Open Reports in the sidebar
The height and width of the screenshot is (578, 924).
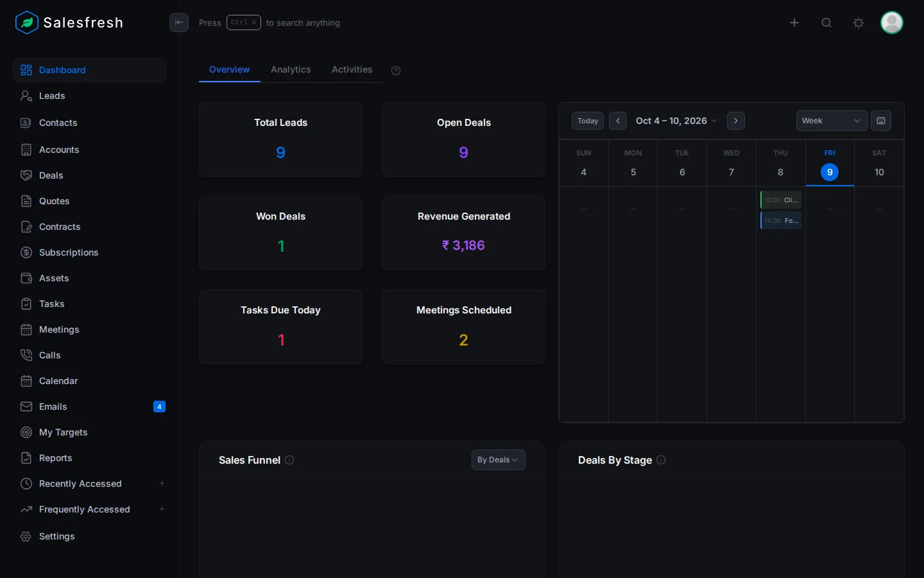(89, 458)
